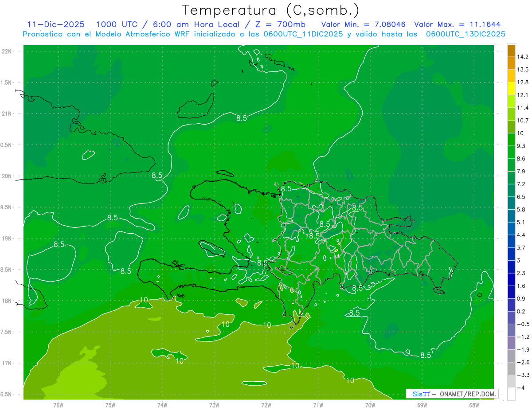Click the '73W' longitude axis label
This screenshot has height=411, width=532.
214,405
